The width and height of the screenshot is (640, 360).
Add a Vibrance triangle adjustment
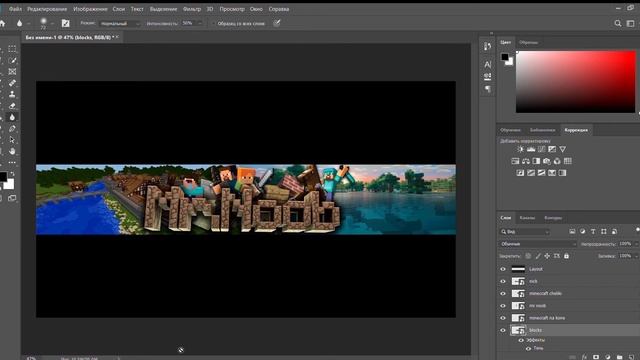[563, 149]
